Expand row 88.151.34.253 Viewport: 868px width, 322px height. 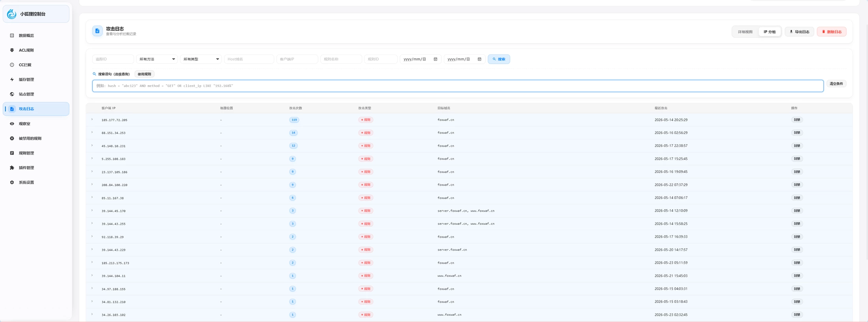(x=92, y=132)
